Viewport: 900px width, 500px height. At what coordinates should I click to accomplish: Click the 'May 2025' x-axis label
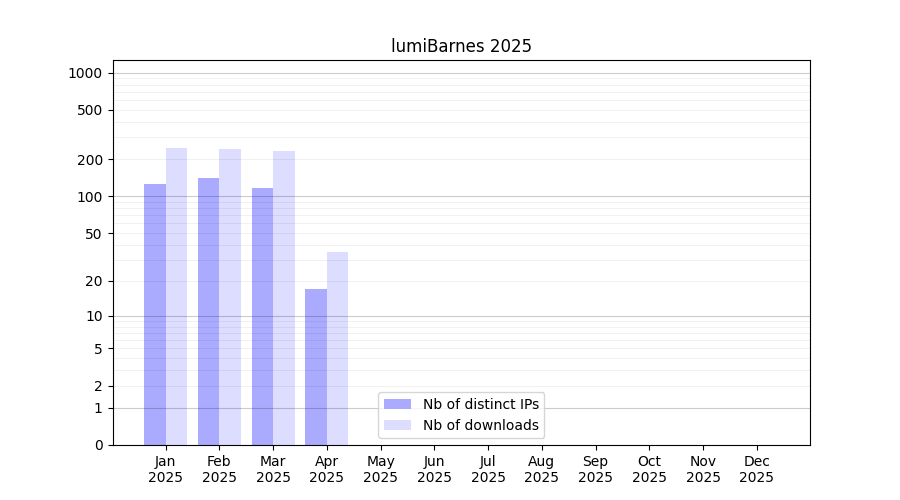380,469
